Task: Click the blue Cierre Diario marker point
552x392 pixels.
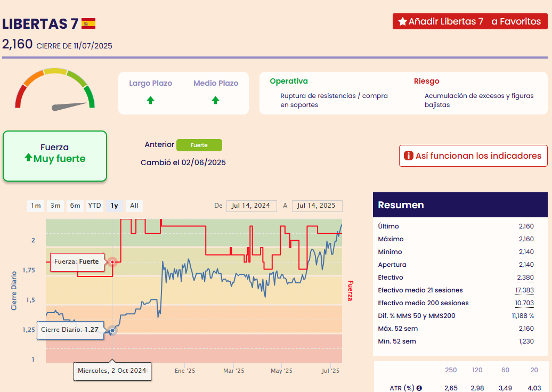Action: click(x=112, y=330)
